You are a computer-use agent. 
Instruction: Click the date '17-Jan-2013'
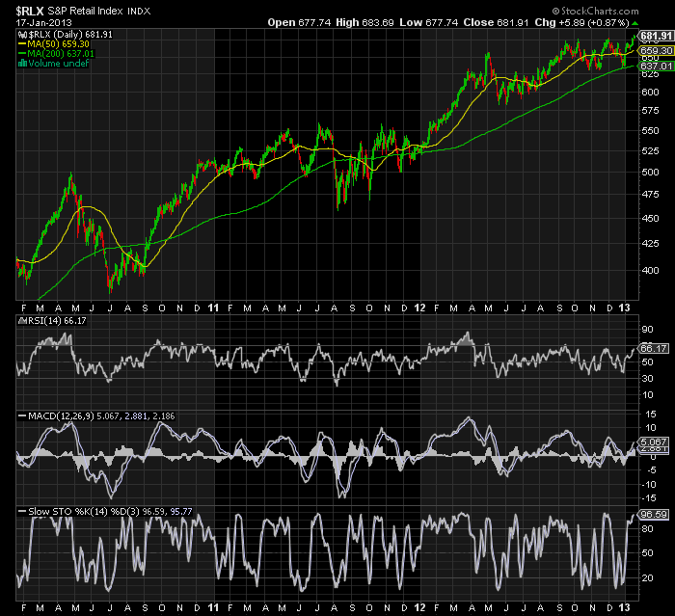(44, 23)
